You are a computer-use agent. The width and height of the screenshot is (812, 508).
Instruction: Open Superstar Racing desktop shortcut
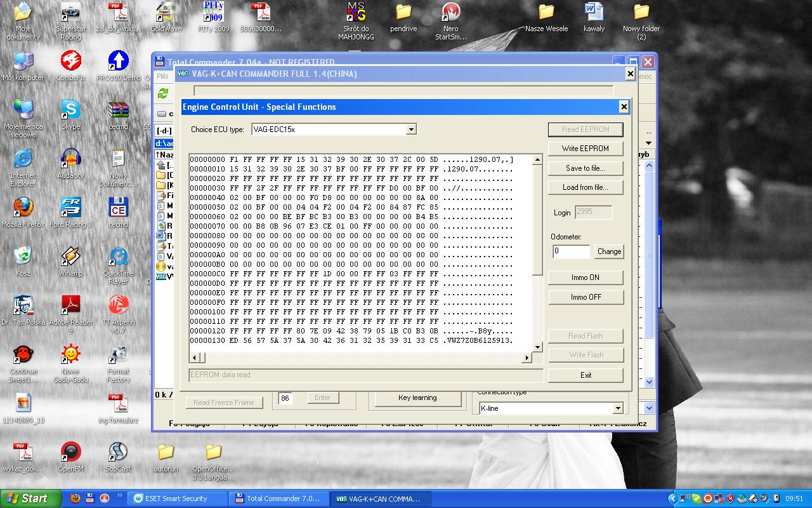pyautogui.click(x=70, y=22)
